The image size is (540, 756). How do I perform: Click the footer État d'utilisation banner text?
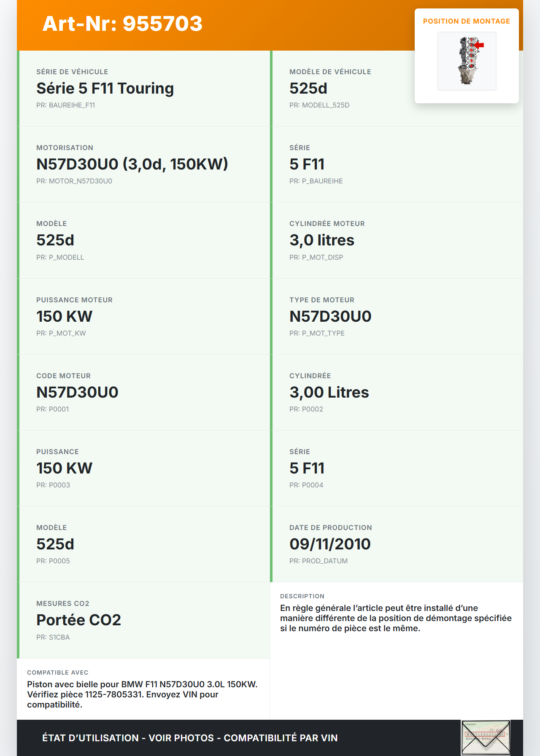[x=190, y=738]
